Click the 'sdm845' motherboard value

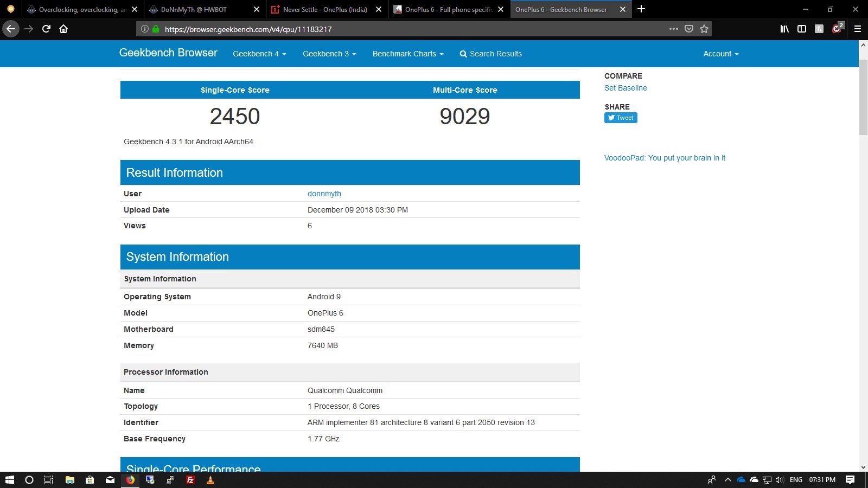pyautogui.click(x=321, y=329)
